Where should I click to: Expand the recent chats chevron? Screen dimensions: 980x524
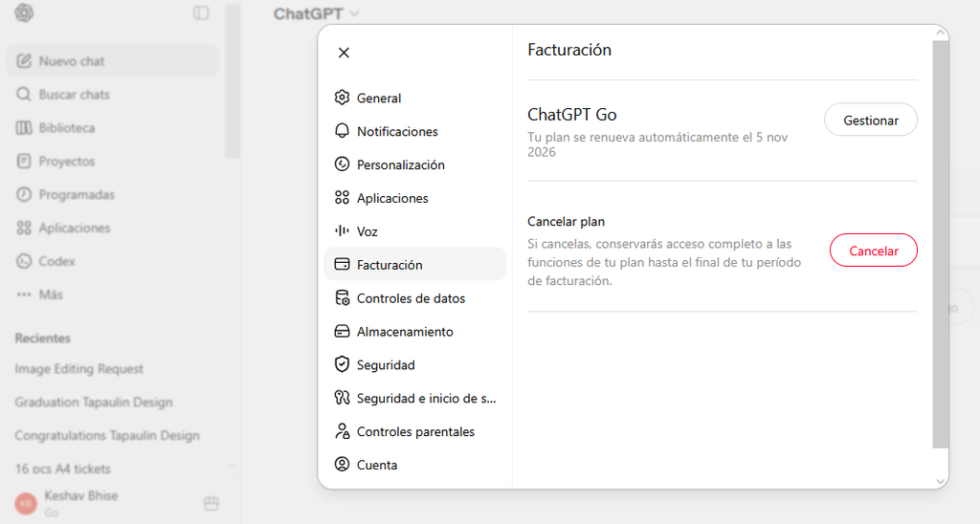tap(234, 466)
